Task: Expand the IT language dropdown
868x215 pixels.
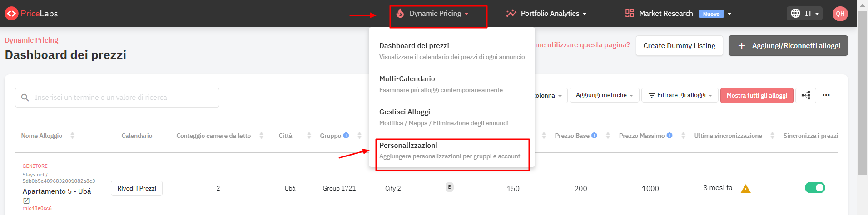Action: pos(805,14)
